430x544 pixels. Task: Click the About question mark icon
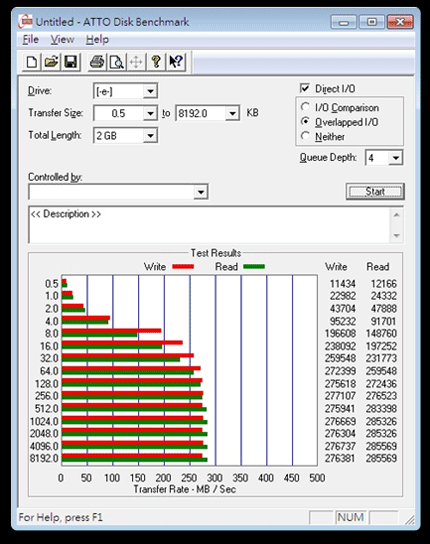click(156, 62)
